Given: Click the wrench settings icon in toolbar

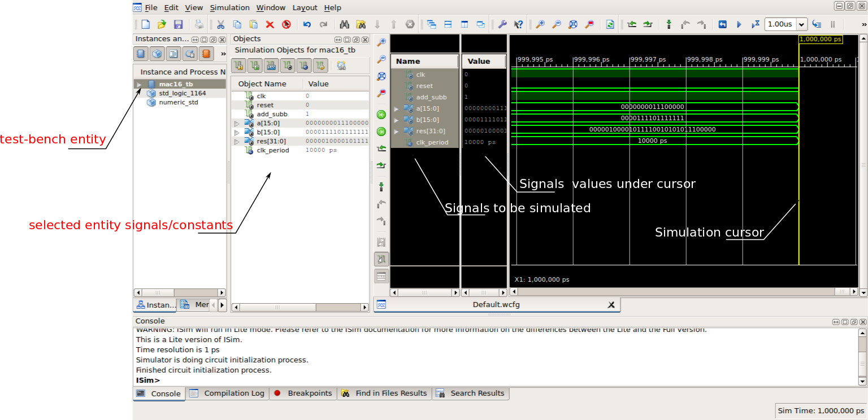Looking at the screenshot, I should [502, 24].
